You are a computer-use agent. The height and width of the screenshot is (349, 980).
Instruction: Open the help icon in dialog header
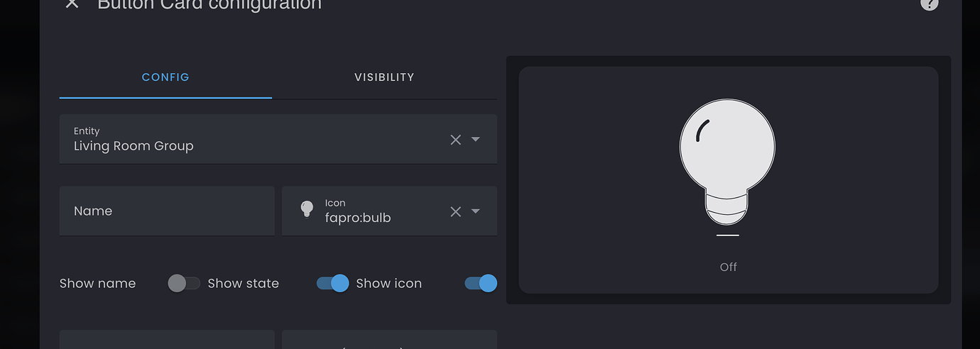929,4
